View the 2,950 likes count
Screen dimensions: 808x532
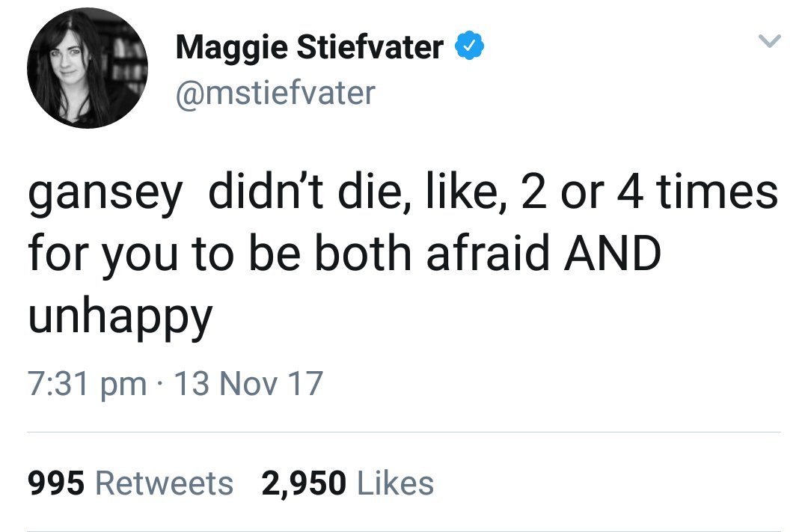[x=304, y=483]
